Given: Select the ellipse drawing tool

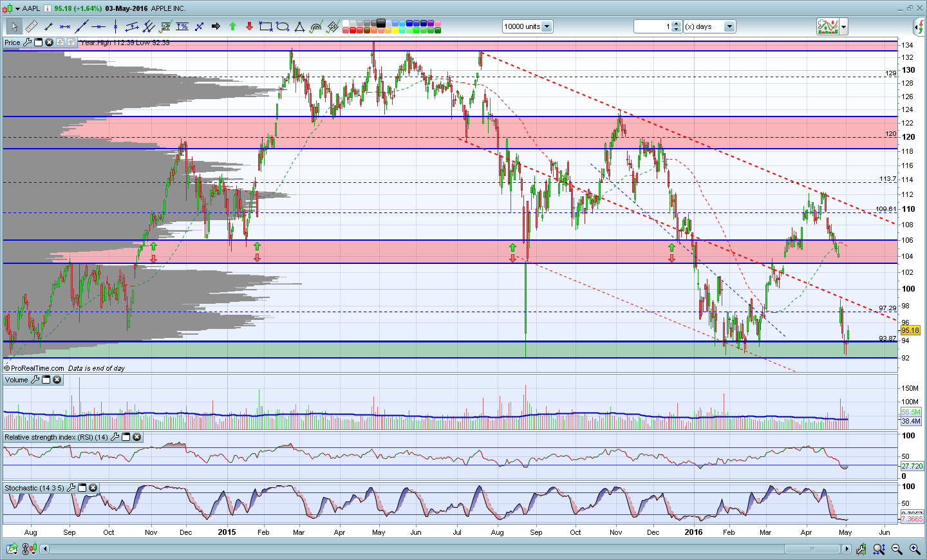Looking at the screenshot, I should point(283,26).
